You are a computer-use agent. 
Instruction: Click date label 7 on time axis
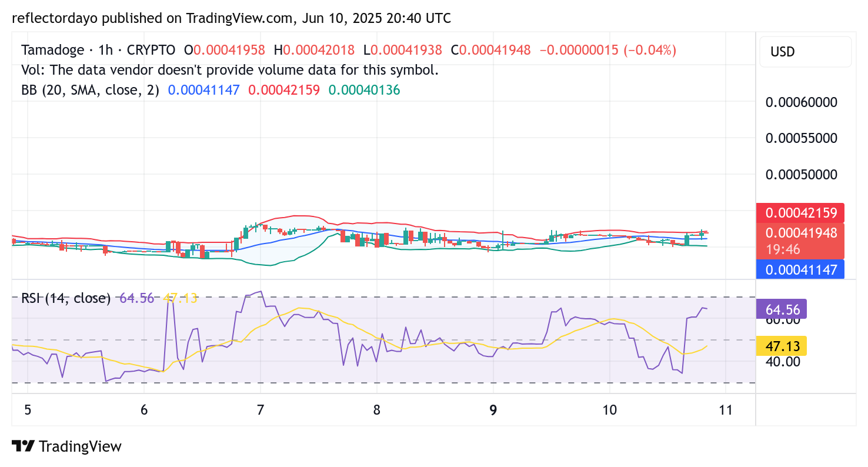point(261,410)
